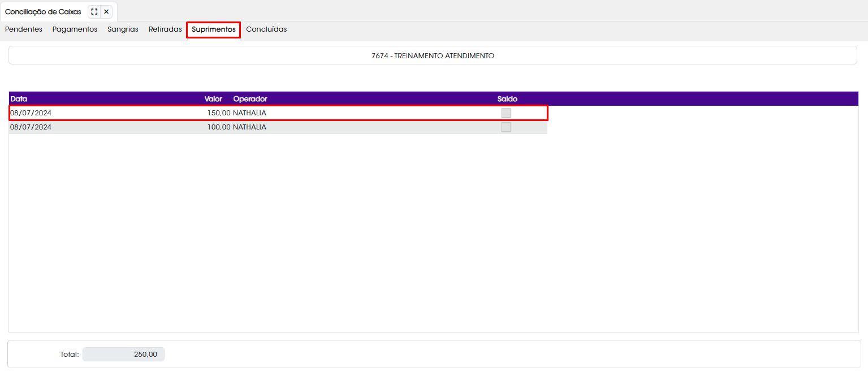
Task: Select the Conciliação de Caixas window tab
Action: [x=43, y=12]
